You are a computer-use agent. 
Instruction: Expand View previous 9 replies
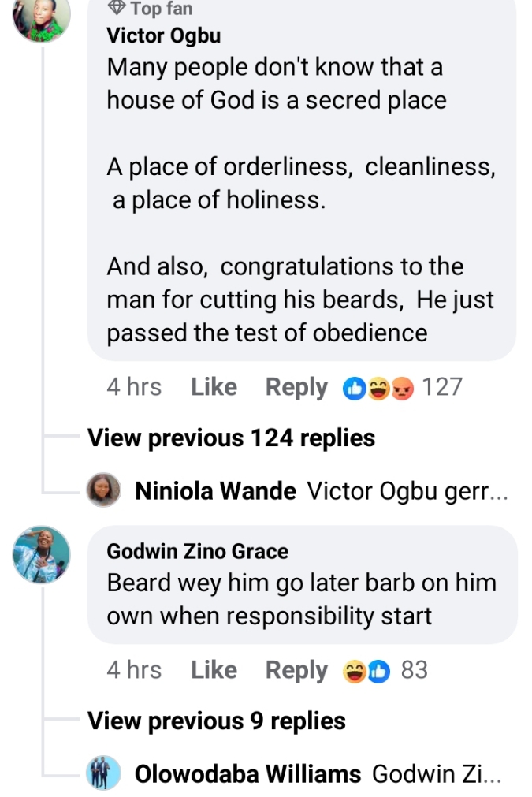tap(216, 721)
